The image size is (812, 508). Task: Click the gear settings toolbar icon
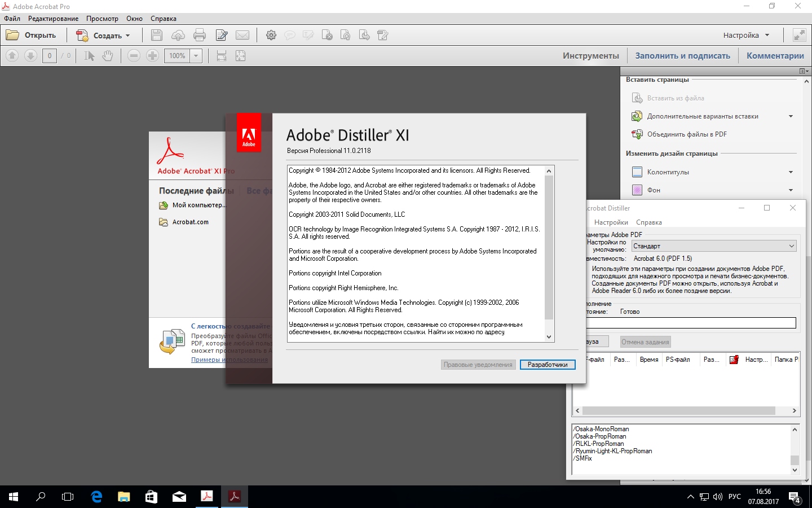pos(271,35)
